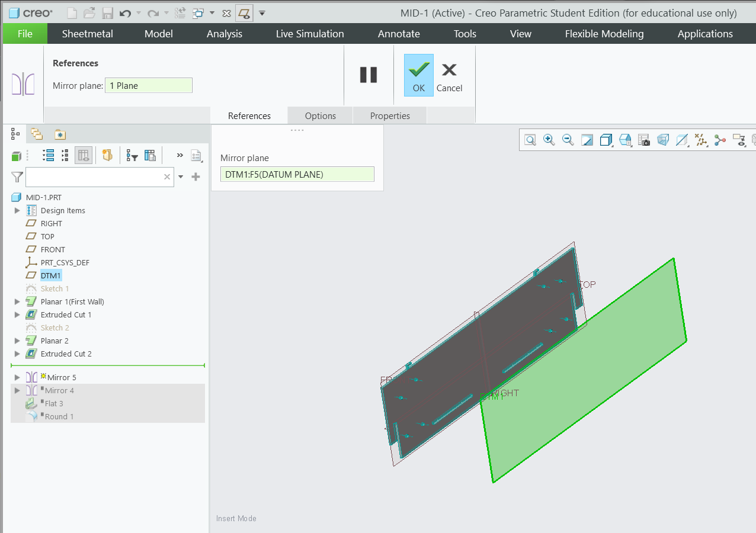This screenshot has height=533, width=756.
Task: Expand the Mirror 5 feature node
Action: click(x=17, y=377)
